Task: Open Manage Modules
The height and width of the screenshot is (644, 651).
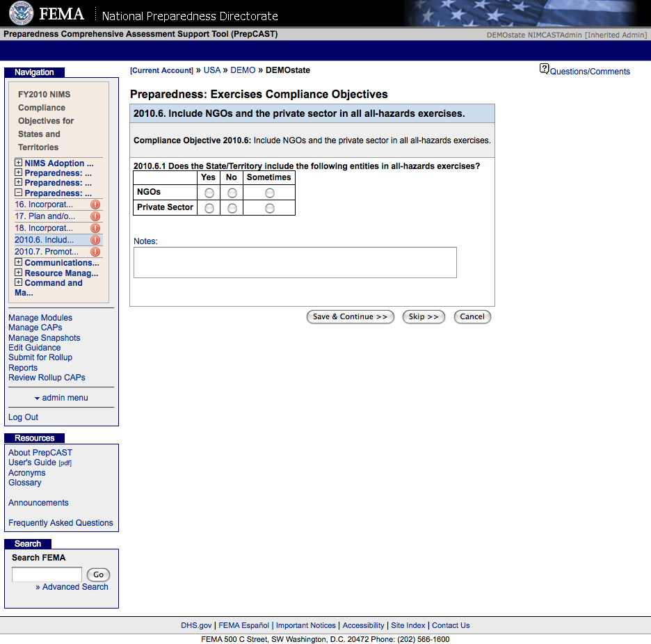Action: point(40,318)
